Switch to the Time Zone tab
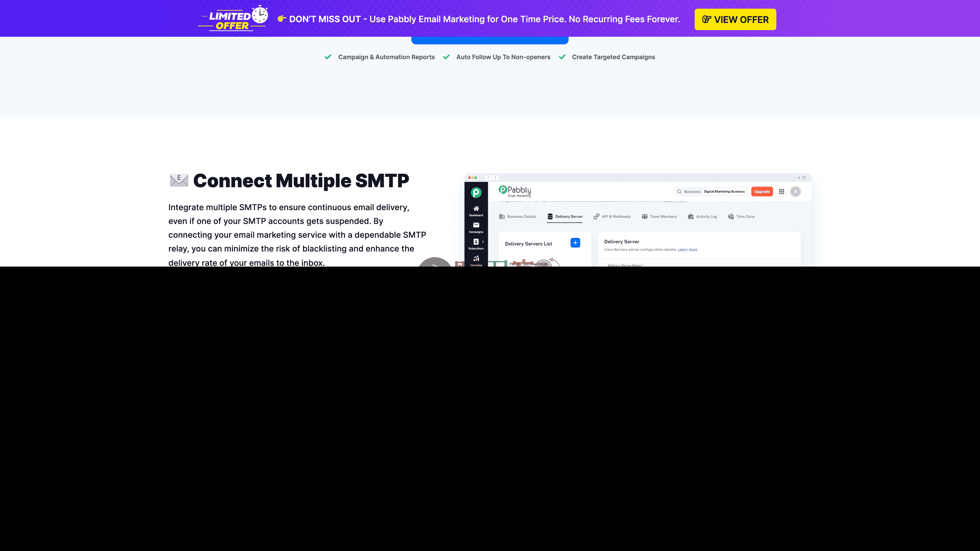Viewport: 980px width, 551px height. pyautogui.click(x=741, y=217)
